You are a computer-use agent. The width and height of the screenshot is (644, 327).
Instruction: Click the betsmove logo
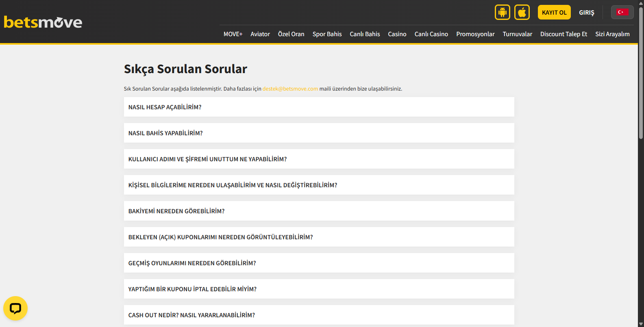click(43, 22)
